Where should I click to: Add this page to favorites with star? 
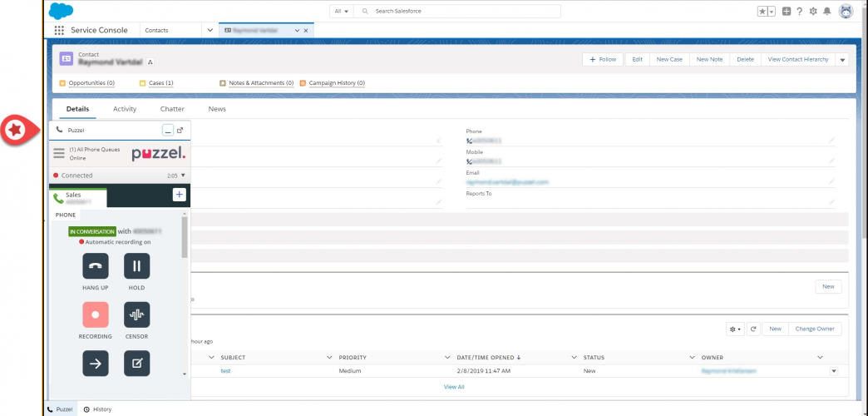coord(762,12)
